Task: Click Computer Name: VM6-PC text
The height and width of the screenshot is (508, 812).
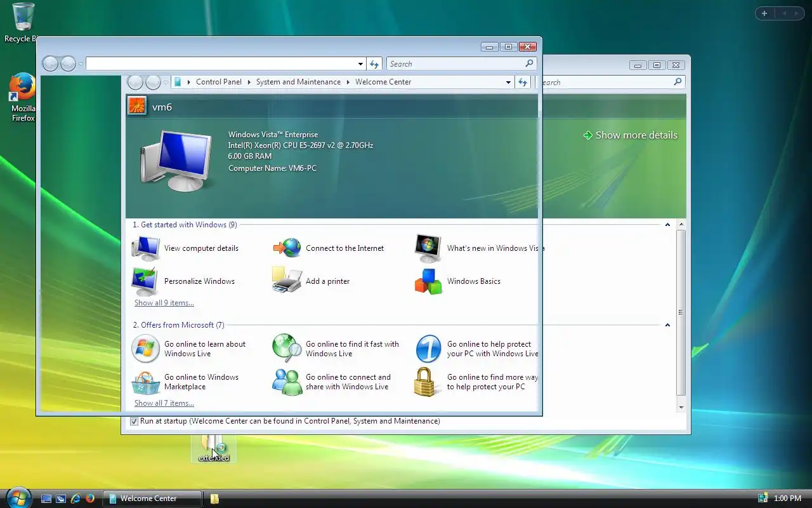Action: click(272, 168)
